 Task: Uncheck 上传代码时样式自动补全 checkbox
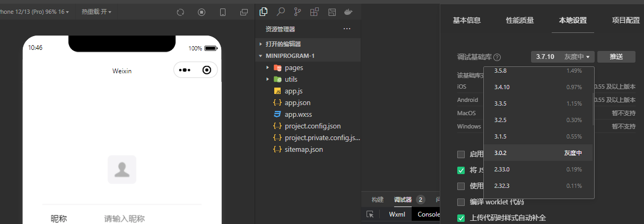(x=461, y=218)
